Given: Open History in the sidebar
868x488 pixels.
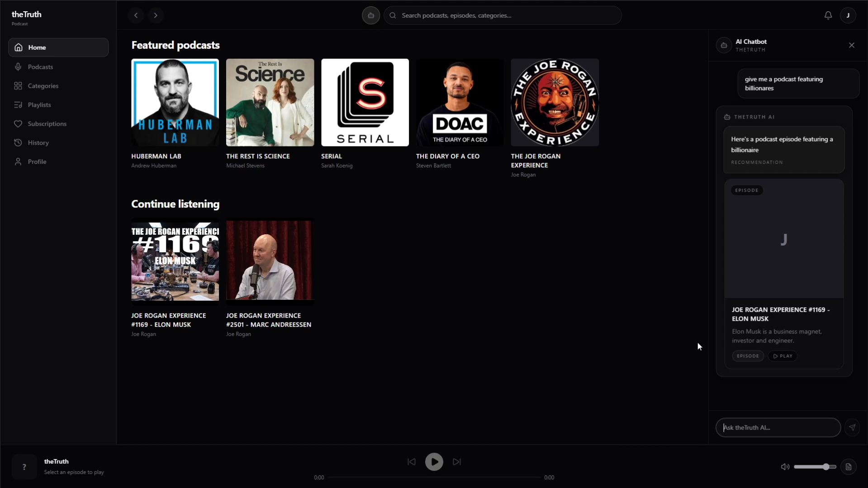Looking at the screenshot, I should click(58, 143).
